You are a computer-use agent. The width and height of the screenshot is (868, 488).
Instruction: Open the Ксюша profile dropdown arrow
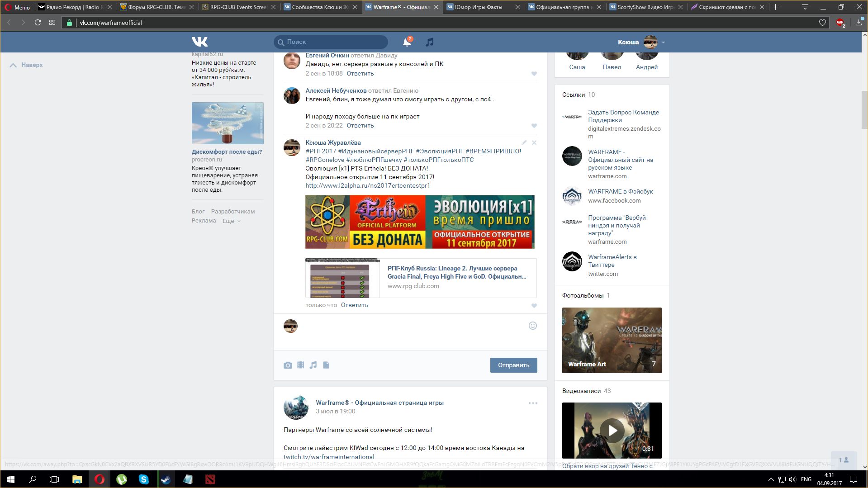[x=663, y=43]
